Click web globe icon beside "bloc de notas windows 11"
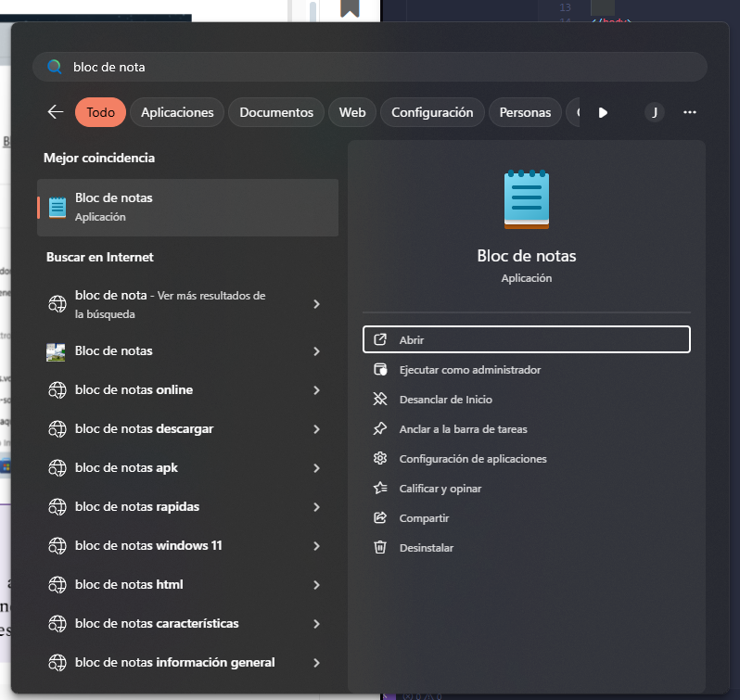This screenshot has width=740, height=700. [57, 546]
